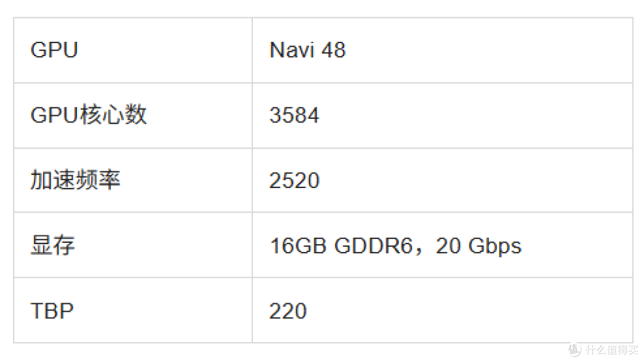644x363 pixels.
Task: Select the 3584 core count value
Action: [x=294, y=115]
